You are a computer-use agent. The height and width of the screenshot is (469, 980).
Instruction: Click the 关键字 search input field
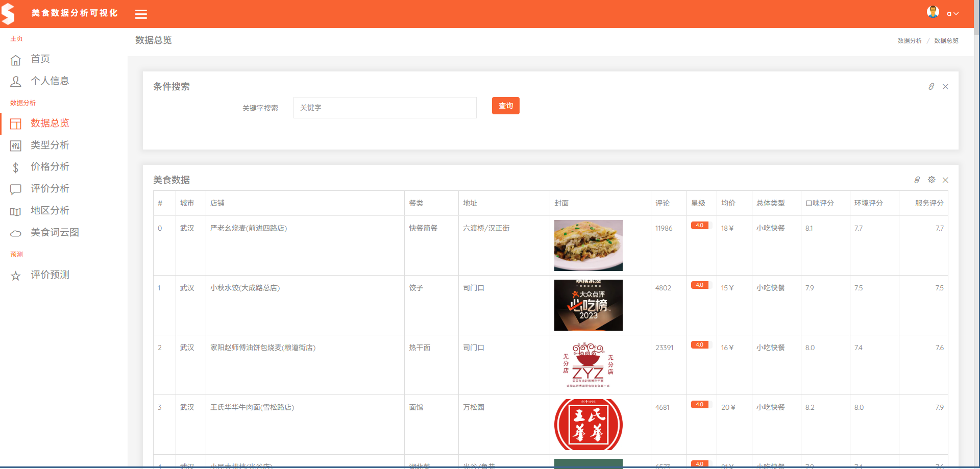click(x=385, y=108)
